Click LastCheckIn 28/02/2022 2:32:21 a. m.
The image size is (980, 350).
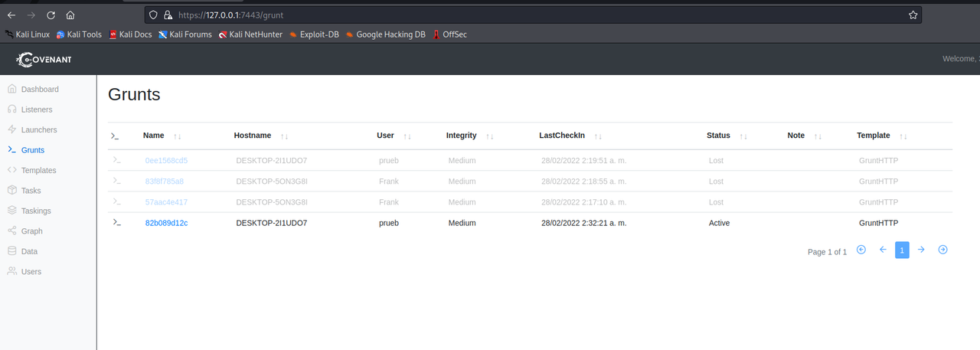click(x=584, y=223)
